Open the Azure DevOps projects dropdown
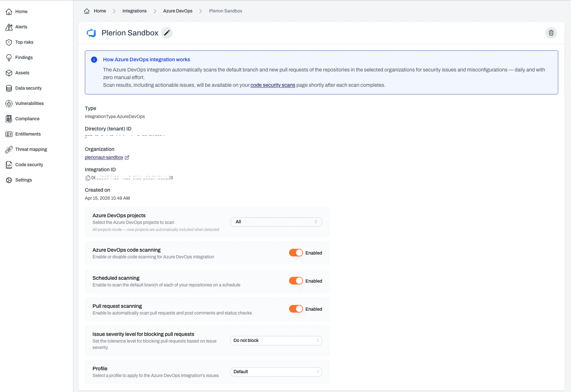Image resolution: width=571 pixels, height=392 pixels. 276,222
